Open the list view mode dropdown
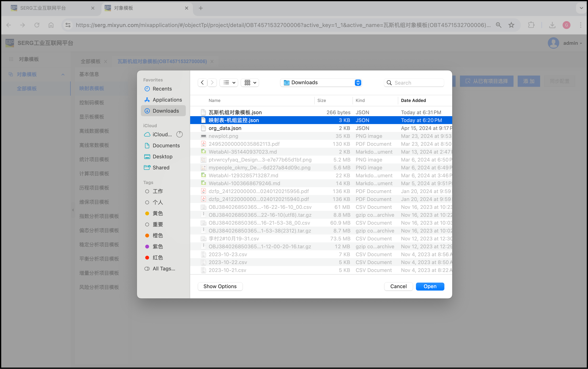This screenshot has height=369, width=588. click(229, 82)
